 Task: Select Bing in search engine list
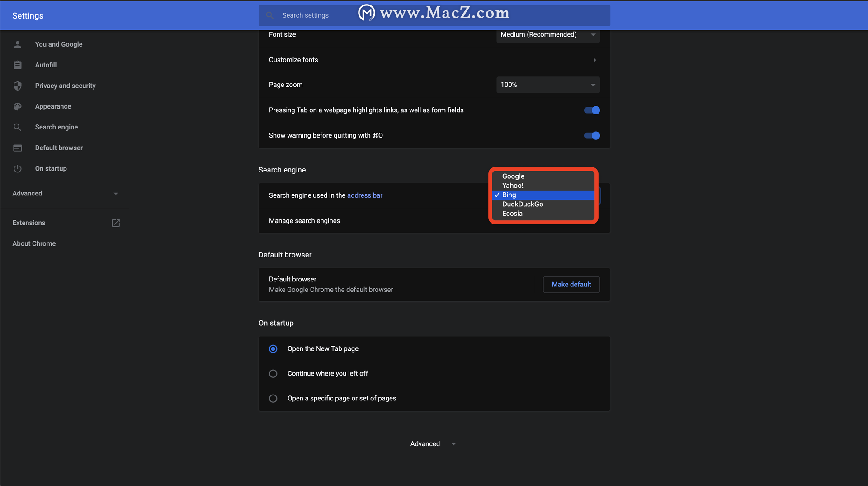[x=543, y=195]
